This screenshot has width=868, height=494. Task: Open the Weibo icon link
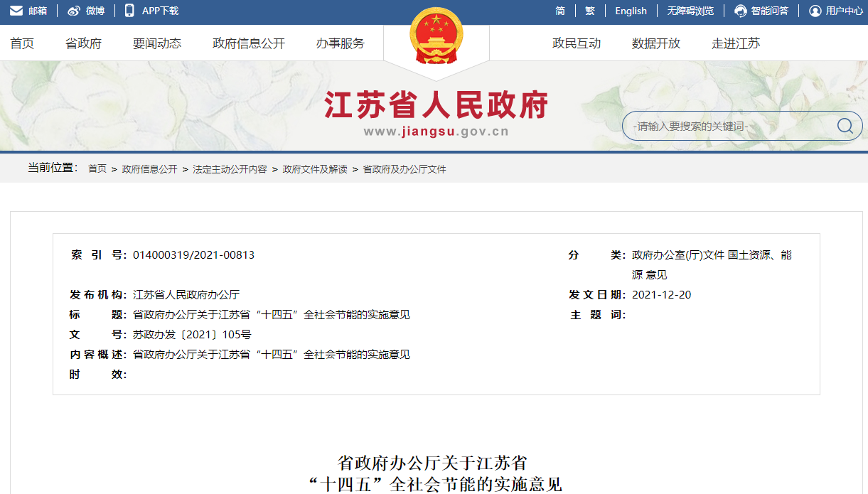74,11
